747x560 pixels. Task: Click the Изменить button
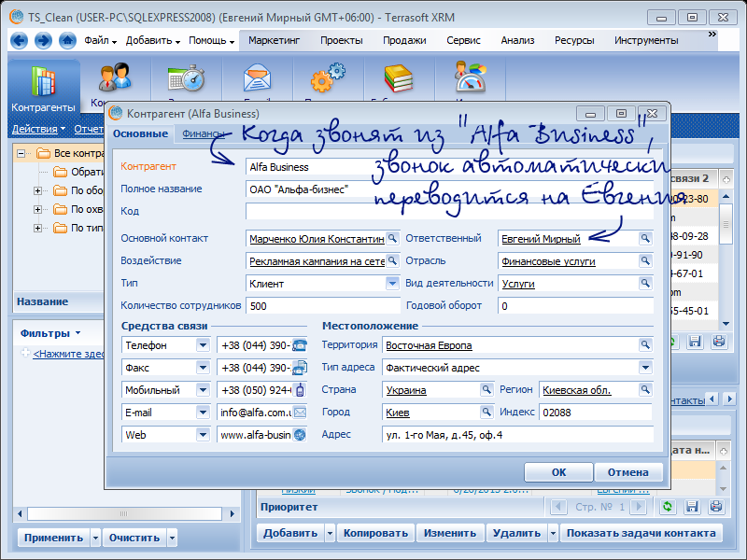[450, 533]
